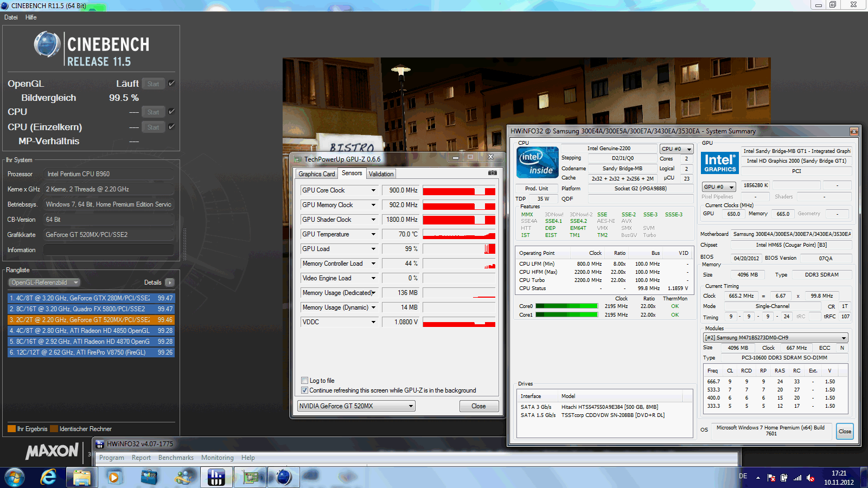
Task: Open the Samsung memory module selector
Action: pyautogui.click(x=775, y=338)
